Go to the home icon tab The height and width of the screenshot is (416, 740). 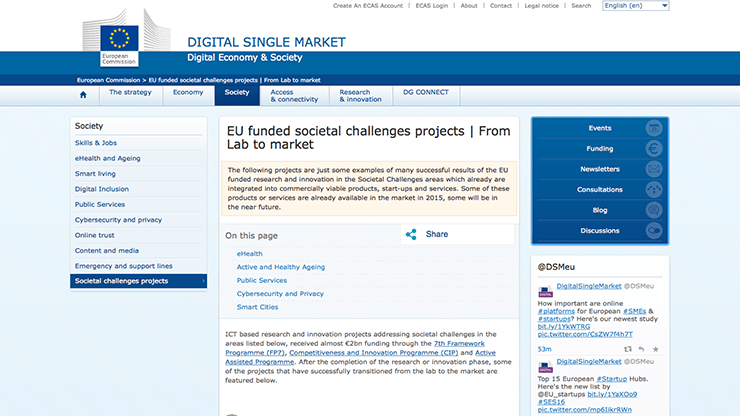click(x=83, y=95)
